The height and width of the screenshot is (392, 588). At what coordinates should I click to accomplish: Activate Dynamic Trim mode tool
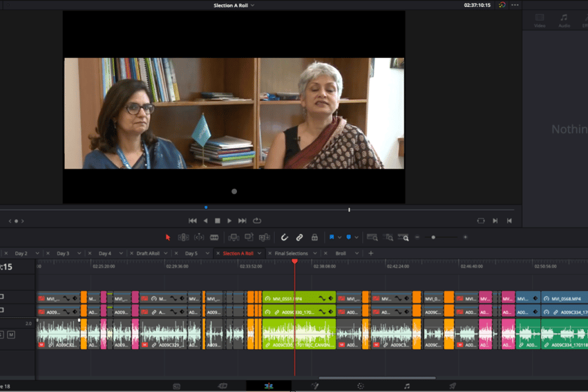pos(199,237)
